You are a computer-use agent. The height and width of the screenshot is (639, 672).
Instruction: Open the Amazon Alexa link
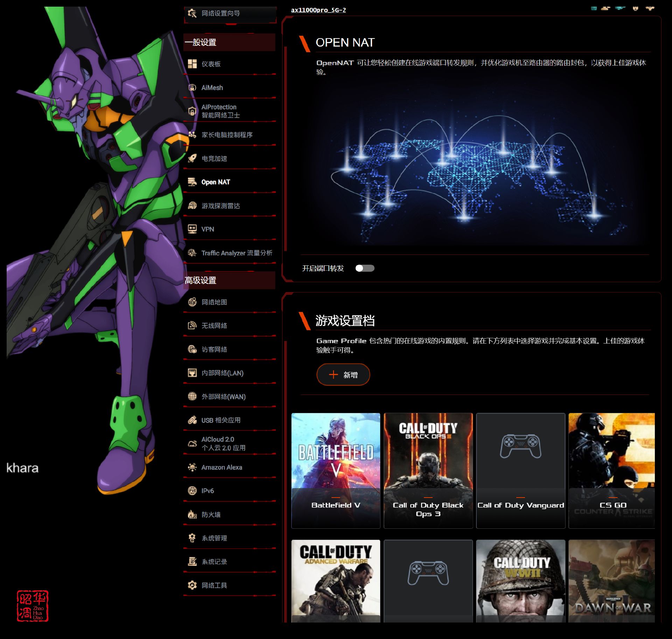click(230, 467)
